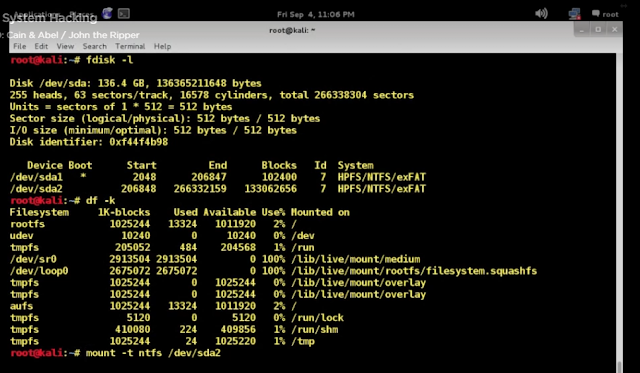Click the '/dev/loop0' filesystem row

273,271
